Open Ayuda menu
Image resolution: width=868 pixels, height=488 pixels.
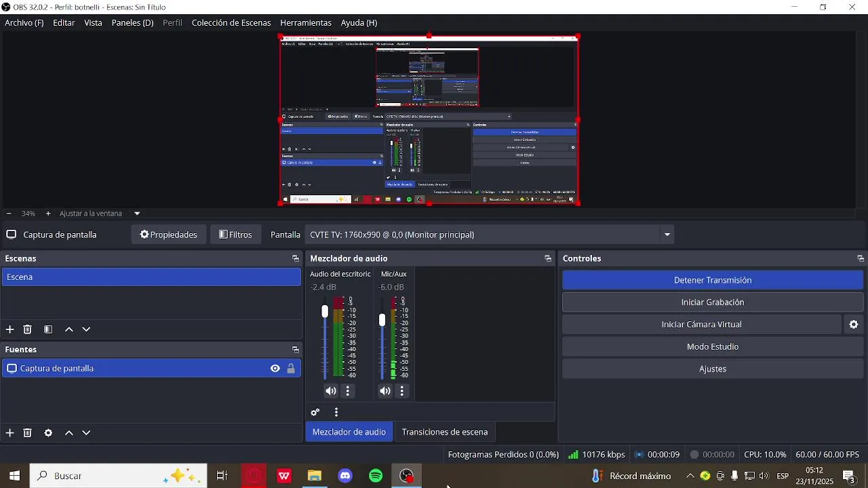[x=359, y=22]
